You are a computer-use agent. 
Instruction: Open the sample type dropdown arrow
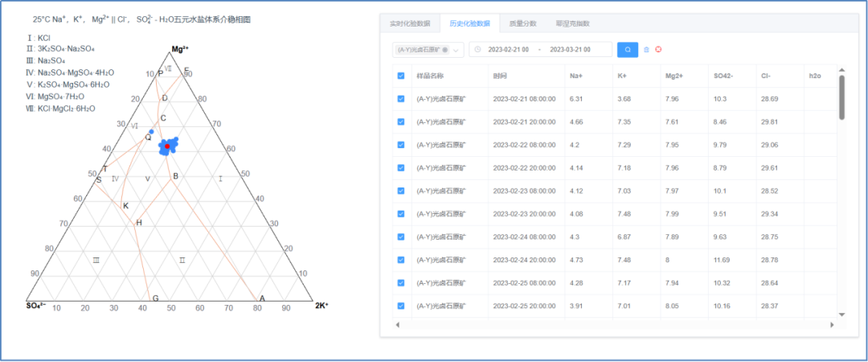(x=457, y=50)
